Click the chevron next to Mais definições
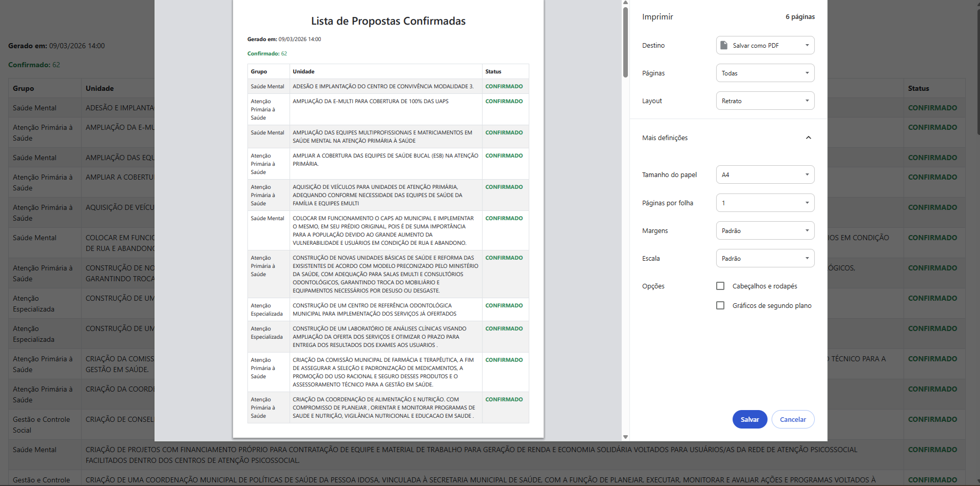 [808, 138]
